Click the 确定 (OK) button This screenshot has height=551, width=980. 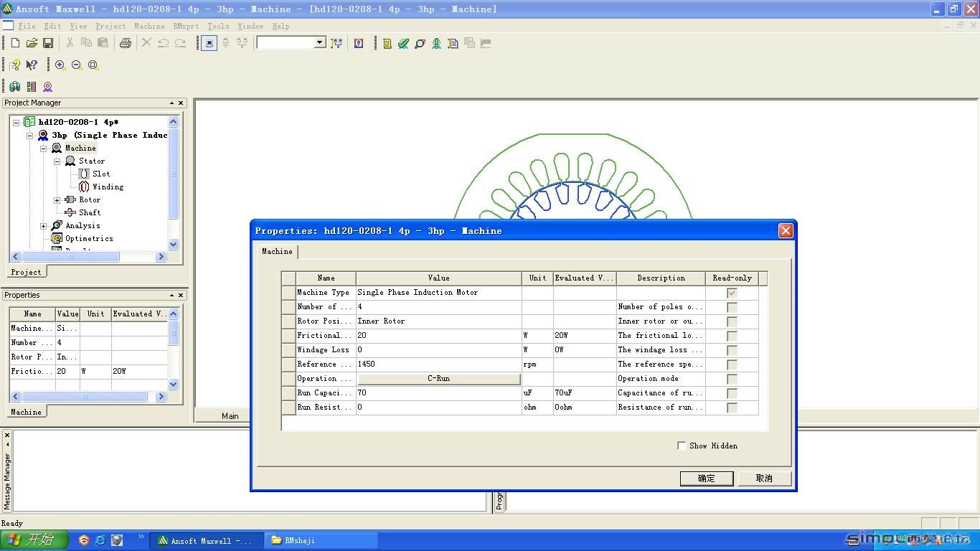(707, 479)
